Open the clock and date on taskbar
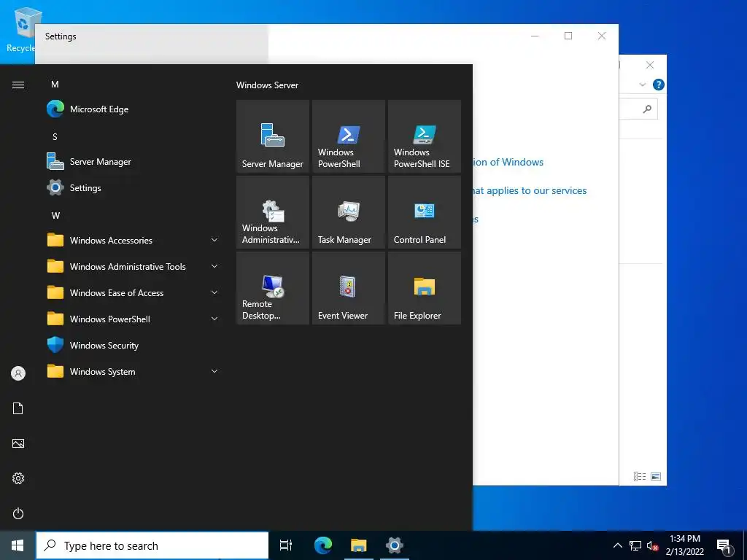 (x=684, y=545)
